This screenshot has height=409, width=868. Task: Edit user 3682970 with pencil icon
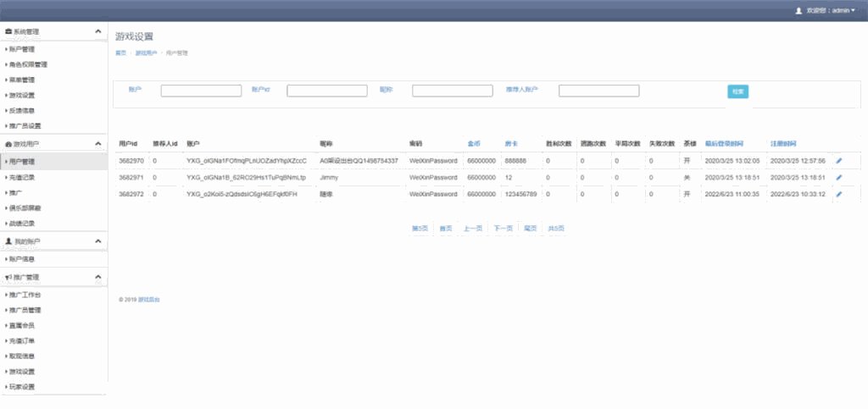click(838, 161)
